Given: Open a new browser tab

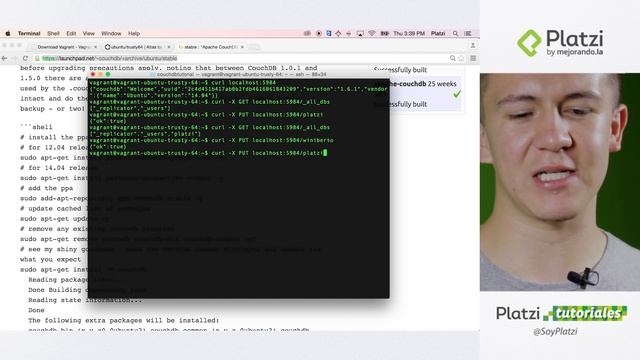Looking at the screenshot, I should coord(254,47).
